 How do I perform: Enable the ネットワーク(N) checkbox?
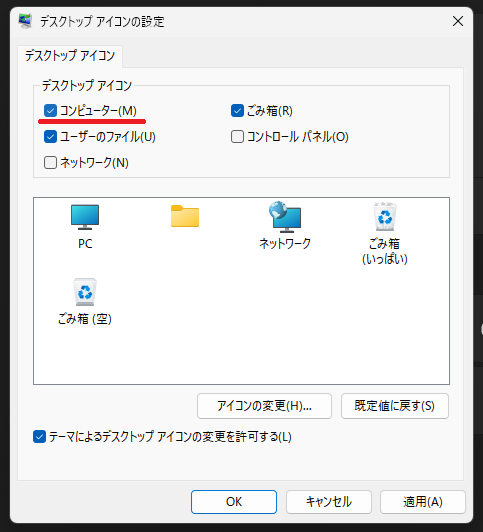point(50,163)
